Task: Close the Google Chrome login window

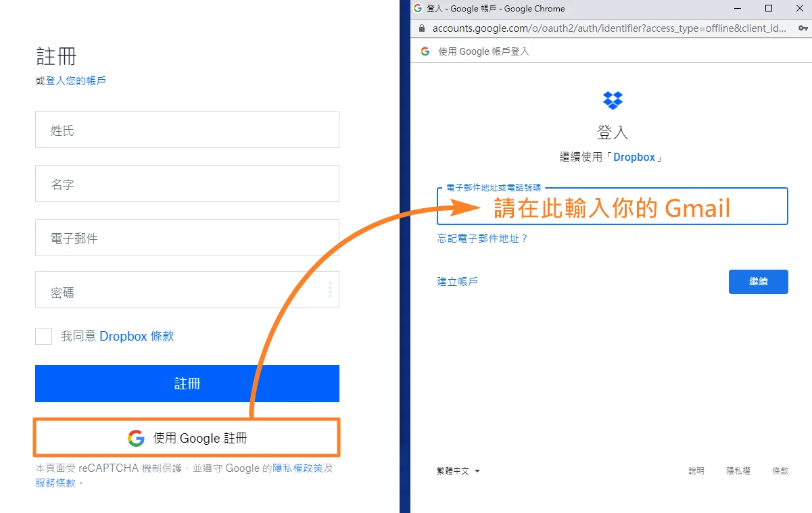Action: coord(798,9)
